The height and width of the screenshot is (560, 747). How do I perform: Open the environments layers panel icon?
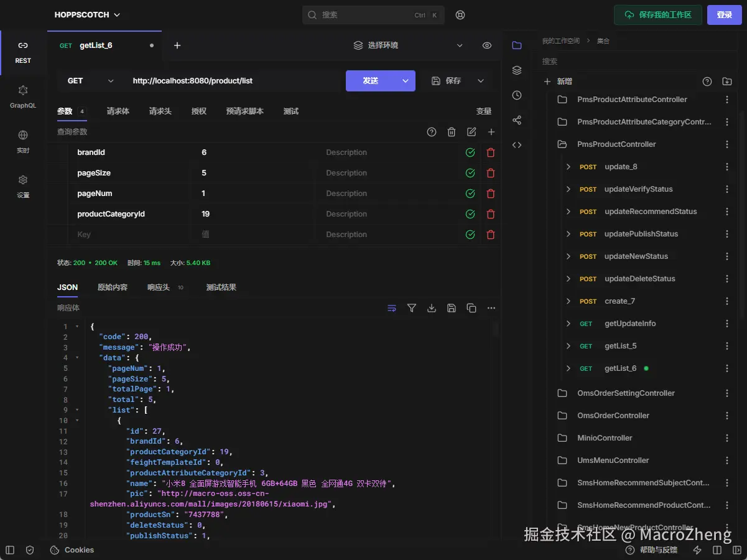point(517,70)
